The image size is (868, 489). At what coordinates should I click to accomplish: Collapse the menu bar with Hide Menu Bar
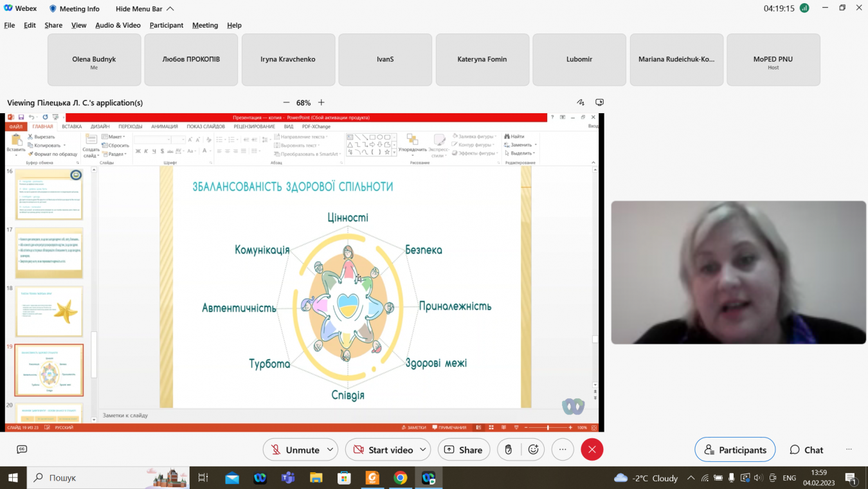(145, 9)
